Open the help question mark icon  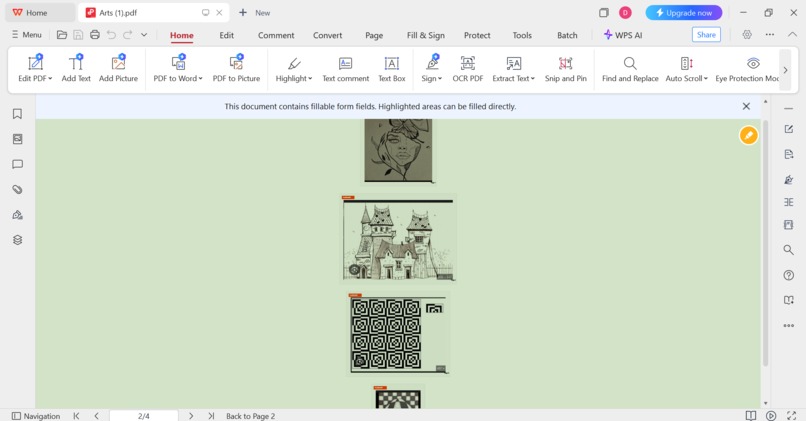point(789,275)
